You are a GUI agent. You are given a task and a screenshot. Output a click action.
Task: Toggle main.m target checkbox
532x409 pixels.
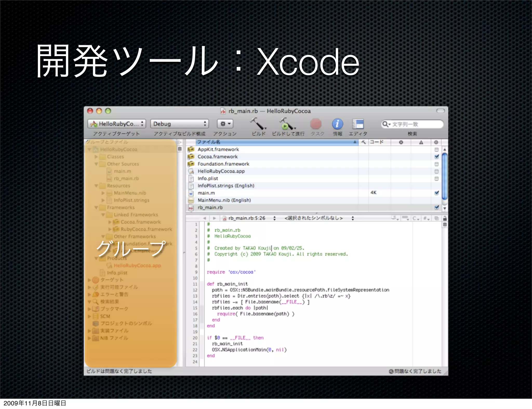(x=436, y=193)
